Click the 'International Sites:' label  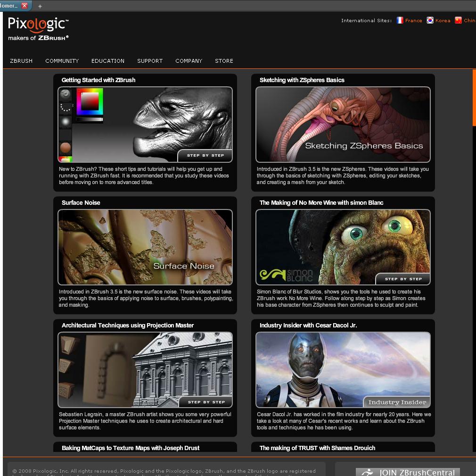(x=366, y=20)
